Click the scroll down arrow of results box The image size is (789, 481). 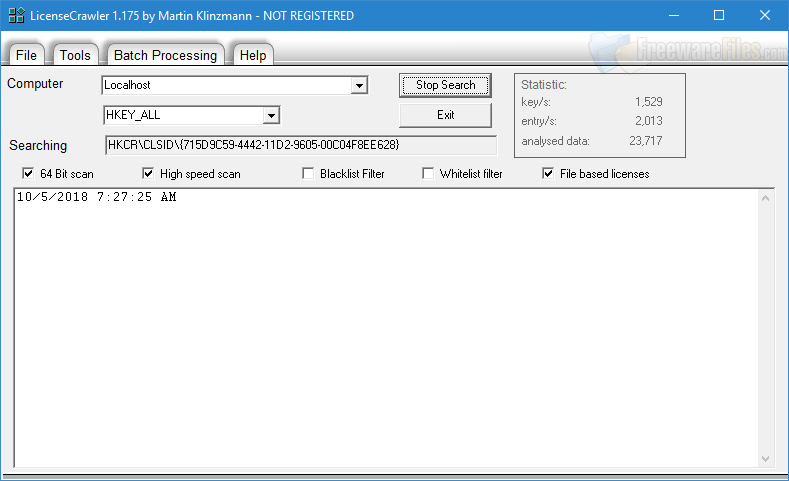765,458
